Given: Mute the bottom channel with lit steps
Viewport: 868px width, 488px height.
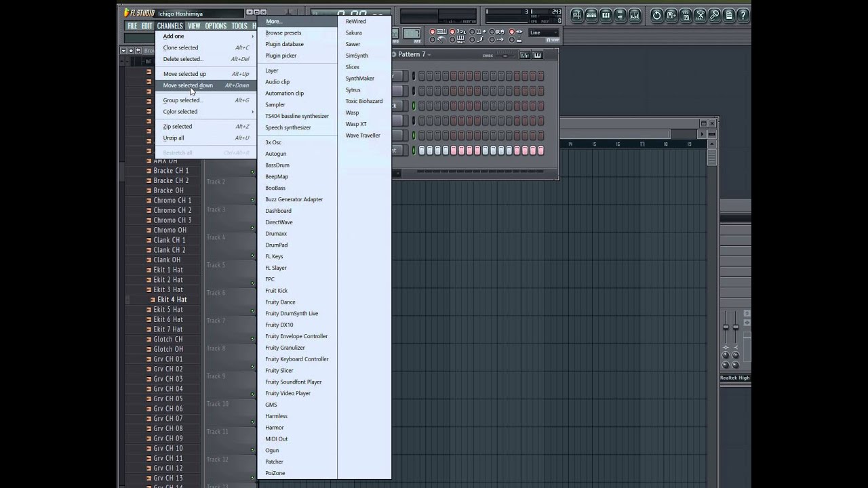Looking at the screenshot, I should click(x=414, y=150).
